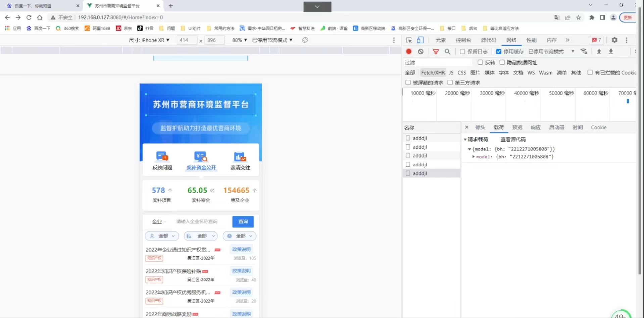Stop recording the network log
644x318 pixels.
click(x=408, y=51)
